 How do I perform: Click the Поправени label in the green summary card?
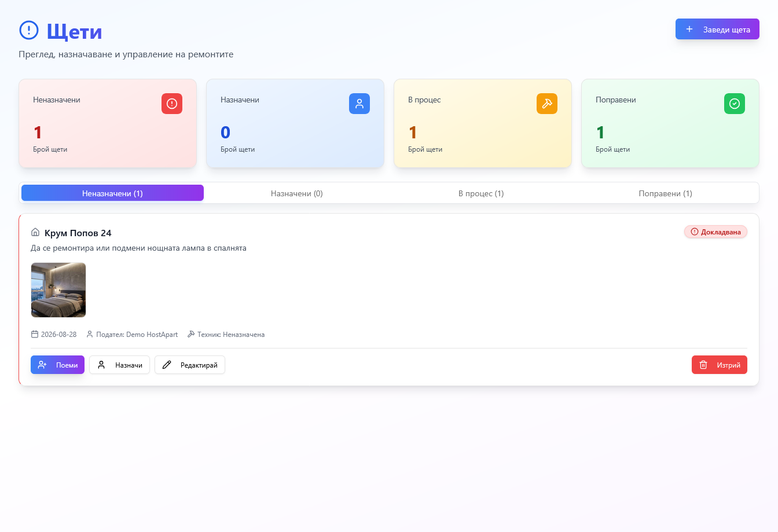616,100
